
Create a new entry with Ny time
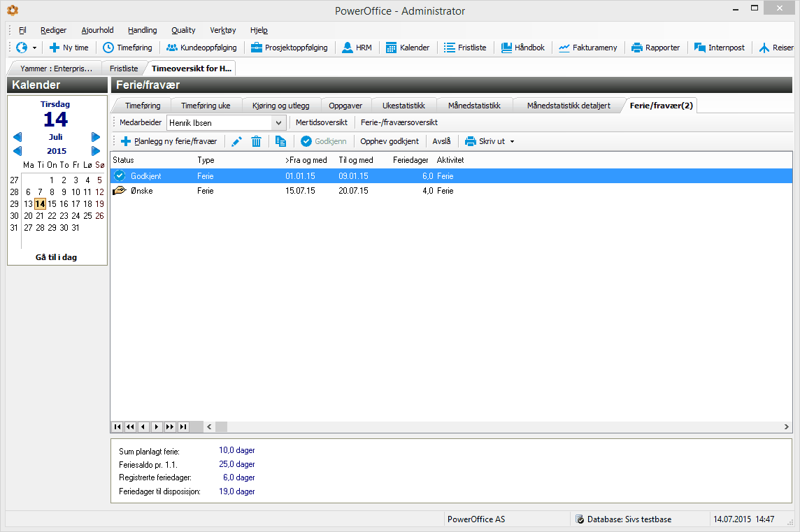(69, 48)
